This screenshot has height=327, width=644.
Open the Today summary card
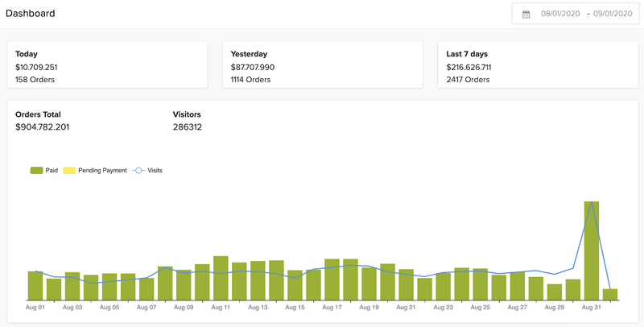[107, 64]
